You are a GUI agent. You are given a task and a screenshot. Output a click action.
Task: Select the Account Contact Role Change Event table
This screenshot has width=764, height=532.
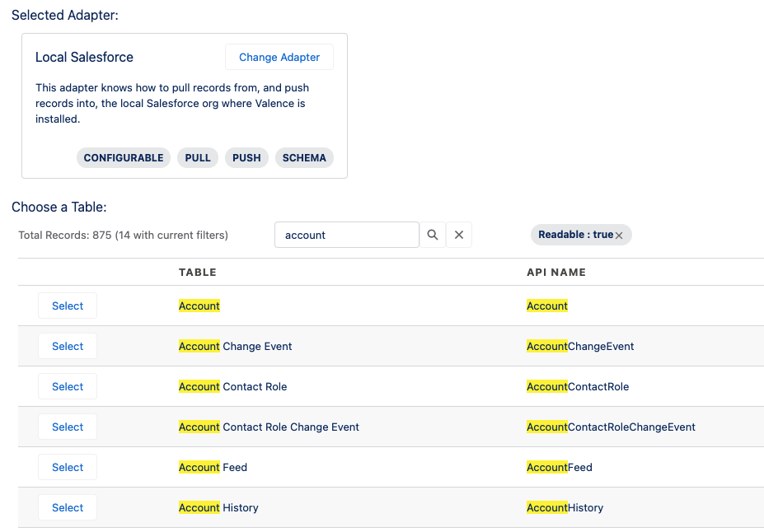tap(68, 427)
